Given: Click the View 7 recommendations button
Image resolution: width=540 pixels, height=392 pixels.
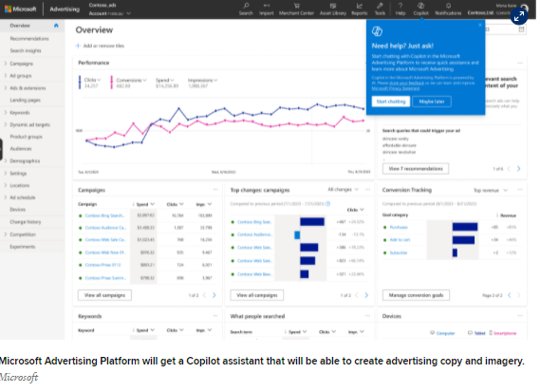Looking at the screenshot, I should pos(416,169).
